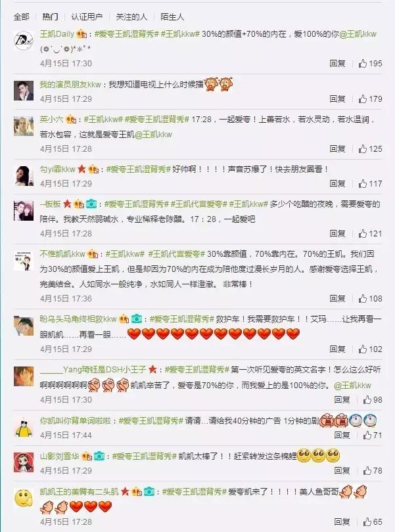Reply to 我的演员朋友kkw's comment
This screenshot has height=532, width=395.
click(337, 99)
